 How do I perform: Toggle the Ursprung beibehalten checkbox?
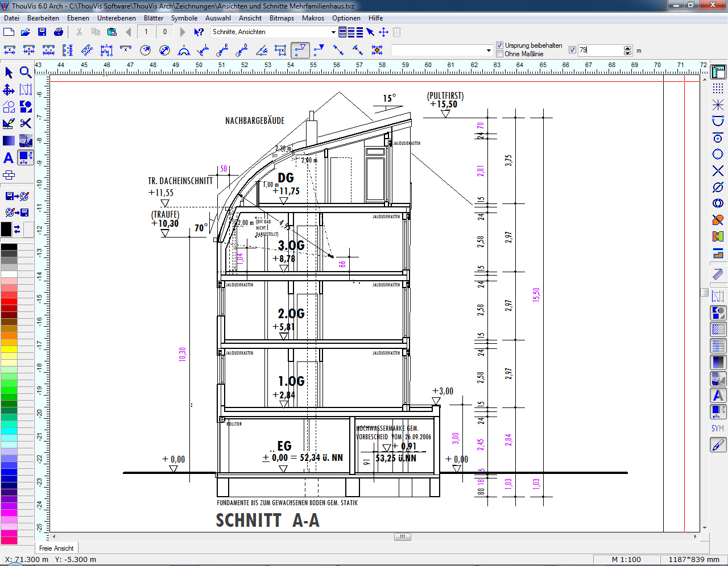click(499, 45)
